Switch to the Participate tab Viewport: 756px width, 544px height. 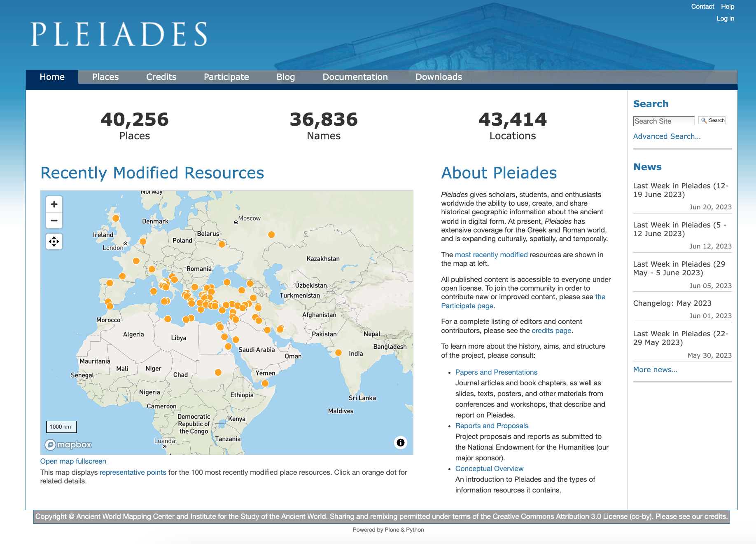point(226,77)
